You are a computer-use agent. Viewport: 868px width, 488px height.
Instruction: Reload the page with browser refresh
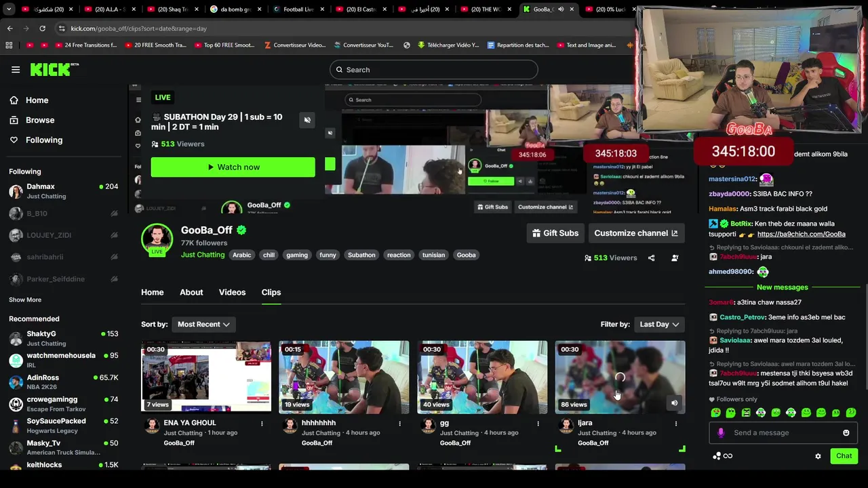click(x=42, y=28)
